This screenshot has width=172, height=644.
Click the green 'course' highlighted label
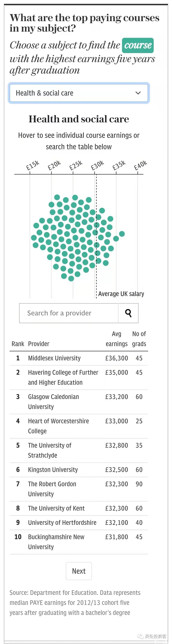[138, 45]
